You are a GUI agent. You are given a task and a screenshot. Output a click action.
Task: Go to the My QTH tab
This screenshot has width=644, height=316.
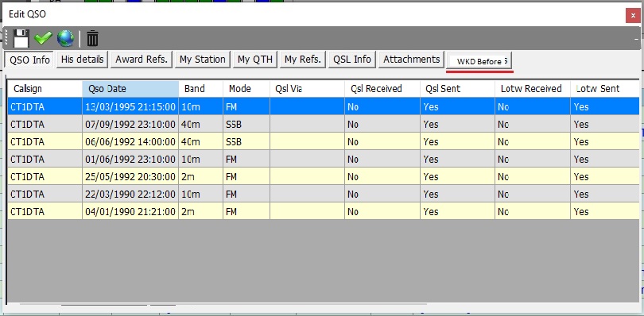point(255,60)
